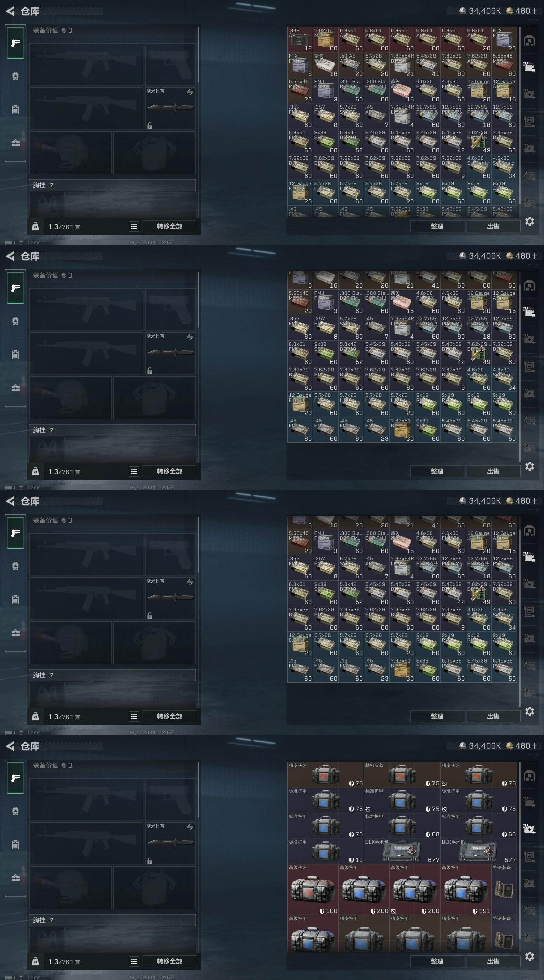
Task: Pick the 6.8x51 AP stack of 20
Action: click(479, 39)
